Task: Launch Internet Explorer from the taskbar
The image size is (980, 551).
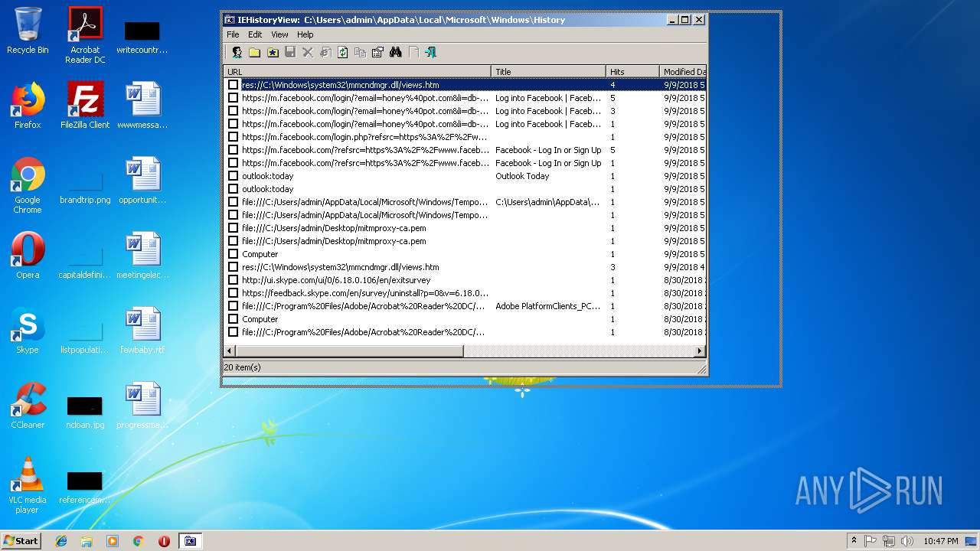Action: point(61,541)
